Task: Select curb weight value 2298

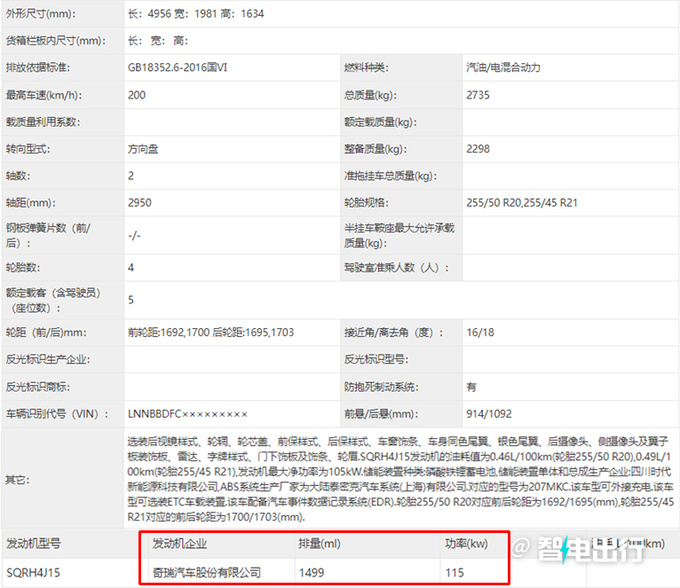Action: coord(477,149)
